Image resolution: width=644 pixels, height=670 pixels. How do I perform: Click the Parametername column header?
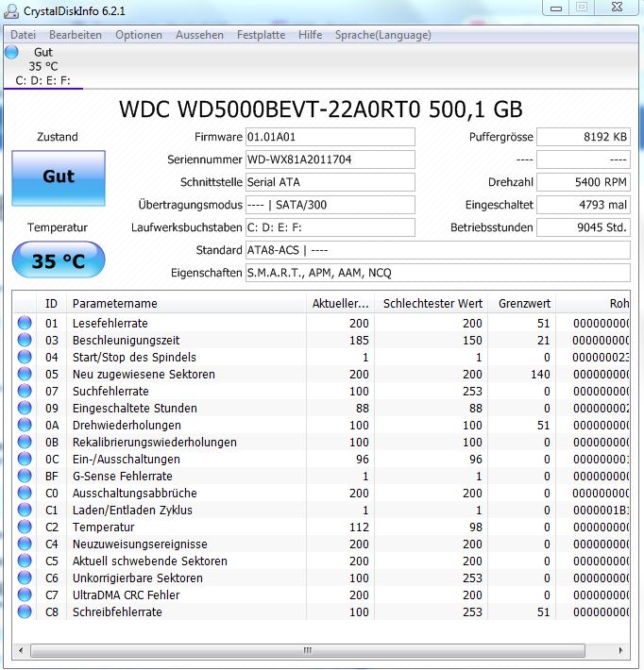pyautogui.click(x=186, y=303)
